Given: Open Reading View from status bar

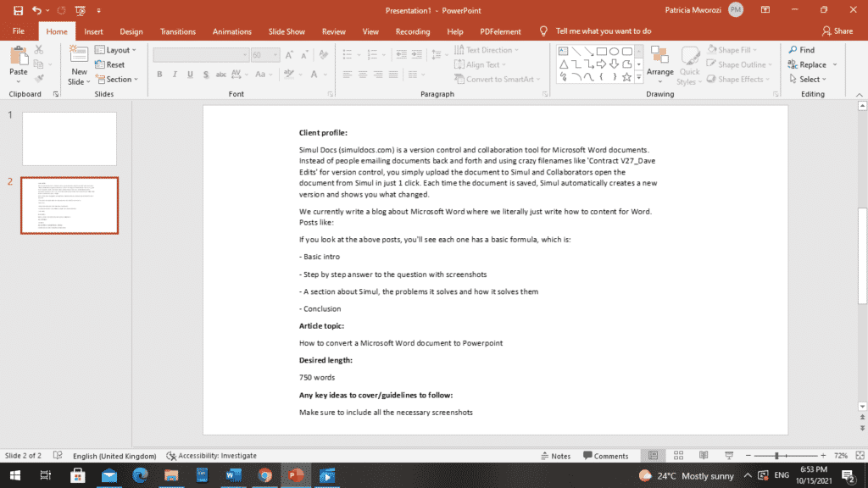Looking at the screenshot, I should pos(704,455).
